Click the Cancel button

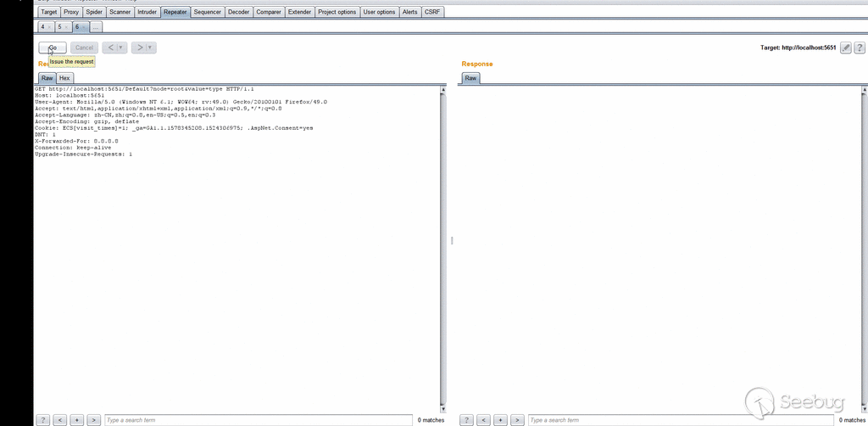pos(84,48)
